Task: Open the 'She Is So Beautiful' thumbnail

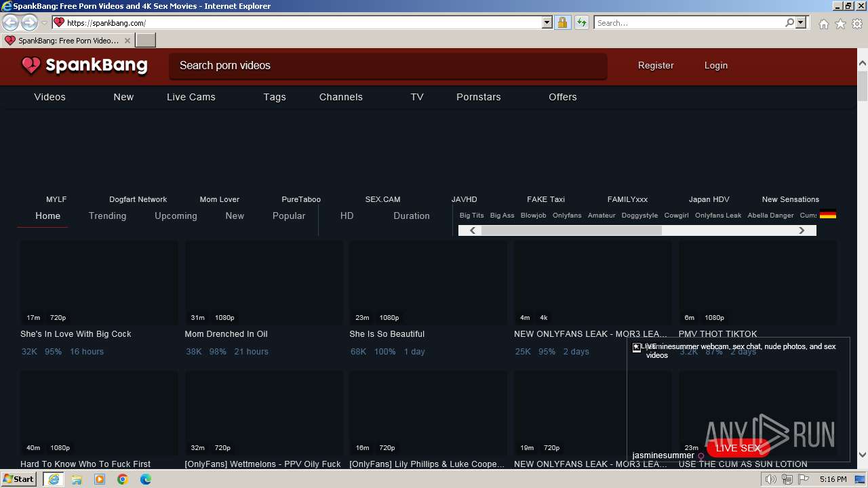Action: click(x=428, y=283)
